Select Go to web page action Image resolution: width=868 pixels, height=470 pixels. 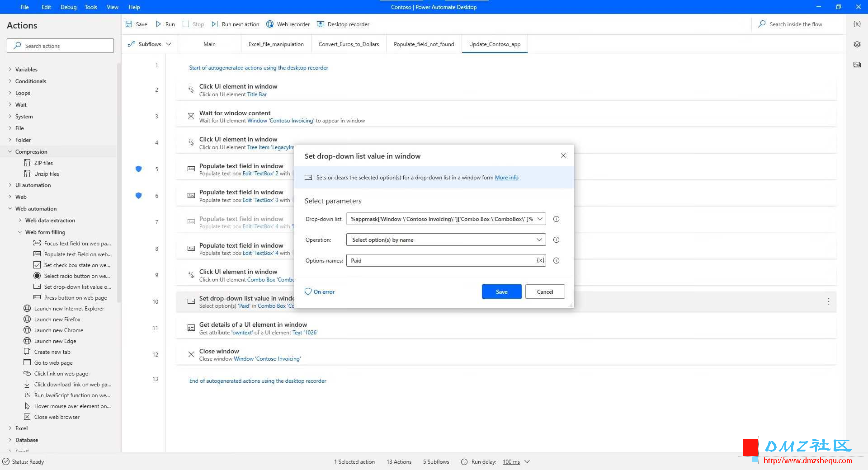53,362
